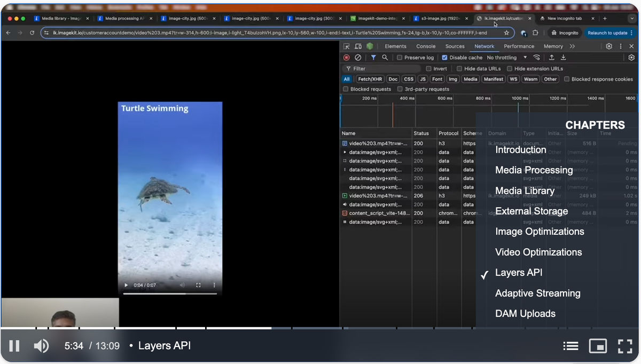Open DevTools three-dot menu
This screenshot has width=641, height=364.
click(x=621, y=46)
